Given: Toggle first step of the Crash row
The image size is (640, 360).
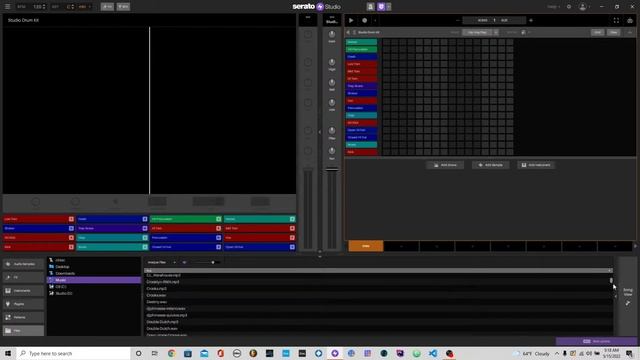Looking at the screenshot, I should tap(387, 57).
